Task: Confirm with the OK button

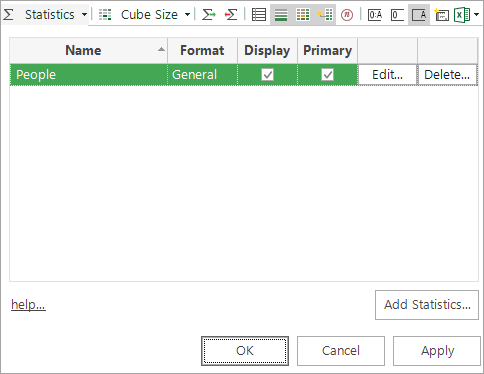Action: [x=245, y=351]
